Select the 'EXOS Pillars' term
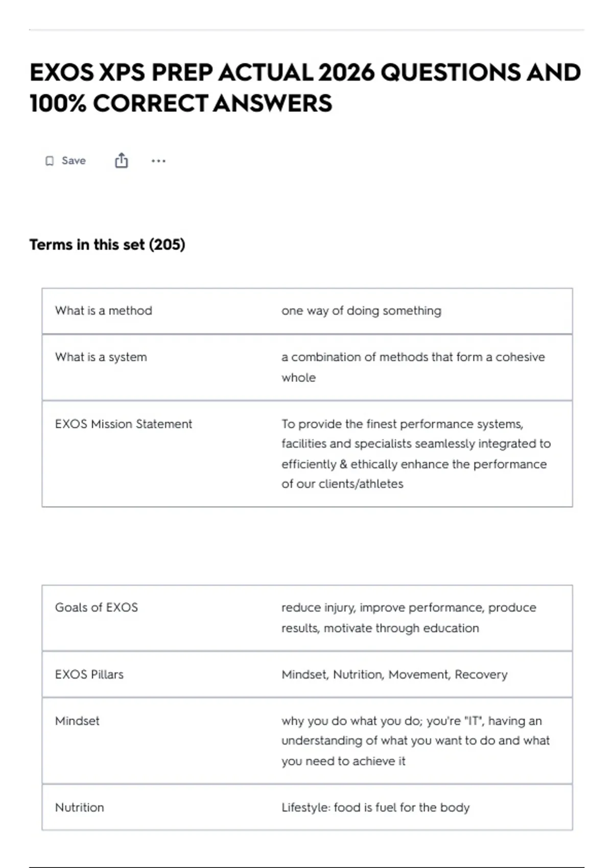The width and height of the screenshot is (613, 868). tap(89, 674)
